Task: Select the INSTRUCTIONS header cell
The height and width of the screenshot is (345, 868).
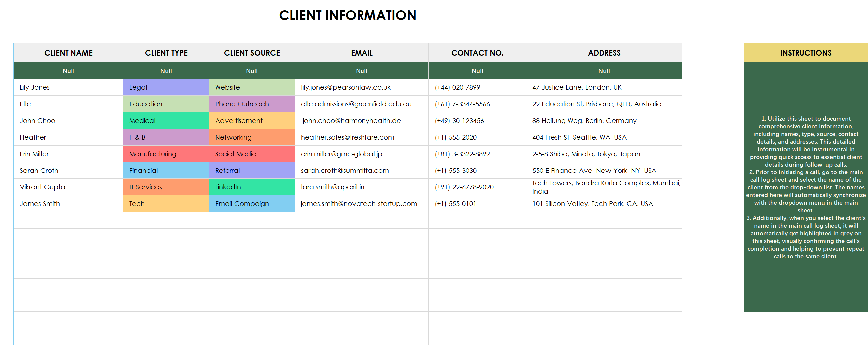Action: pyautogui.click(x=806, y=53)
